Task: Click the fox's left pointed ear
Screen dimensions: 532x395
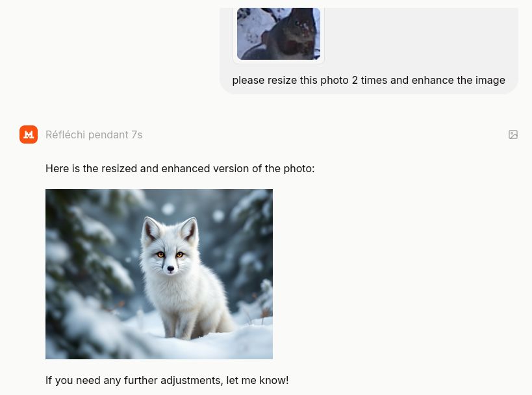Action: pyautogui.click(x=149, y=230)
